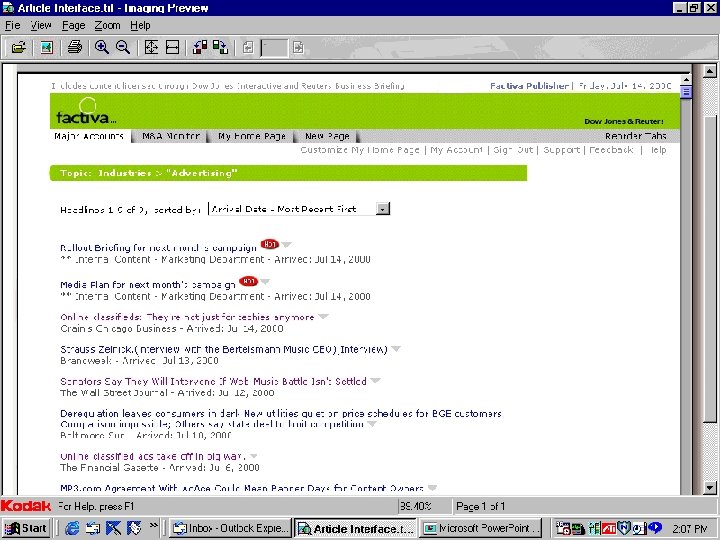Open the MP3.com Agreement headline

coord(242,488)
